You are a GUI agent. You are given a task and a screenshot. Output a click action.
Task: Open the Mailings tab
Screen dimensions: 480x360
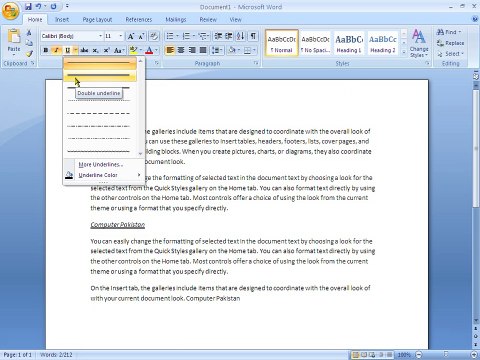(x=176, y=20)
